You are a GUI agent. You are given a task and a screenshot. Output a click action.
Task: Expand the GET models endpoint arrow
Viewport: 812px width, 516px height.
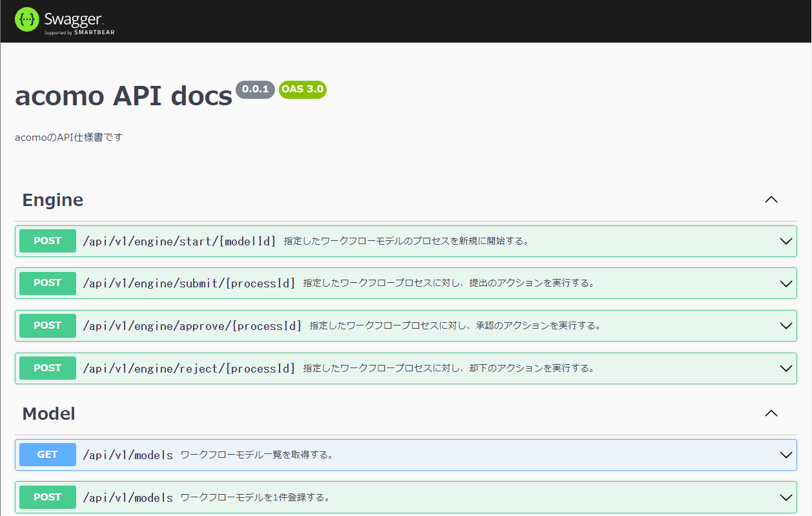click(786, 455)
